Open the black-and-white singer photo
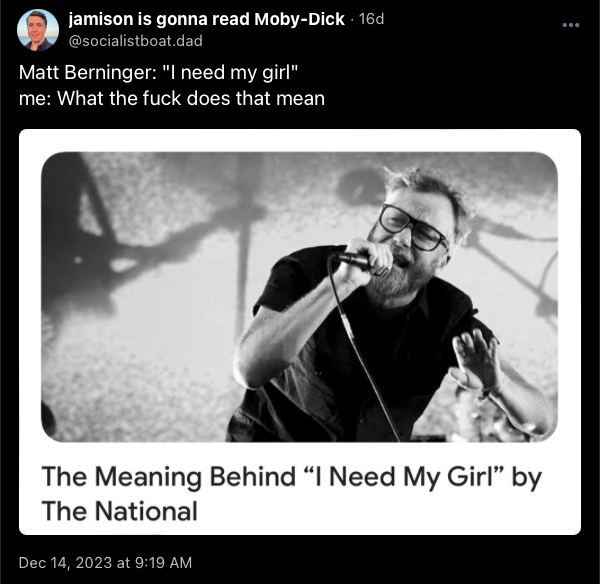Screen dimensions: 600x584 click(299, 297)
